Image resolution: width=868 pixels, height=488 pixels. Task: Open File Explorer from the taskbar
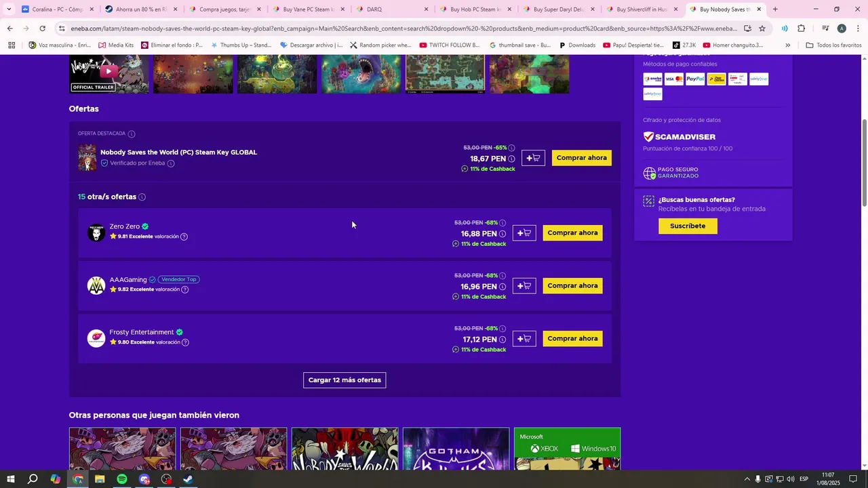(100, 479)
